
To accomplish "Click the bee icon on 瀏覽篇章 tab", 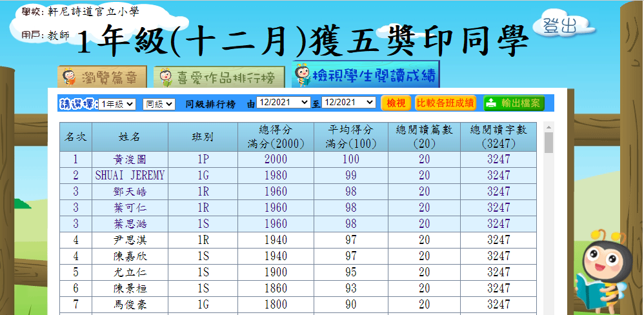I will click(69, 77).
